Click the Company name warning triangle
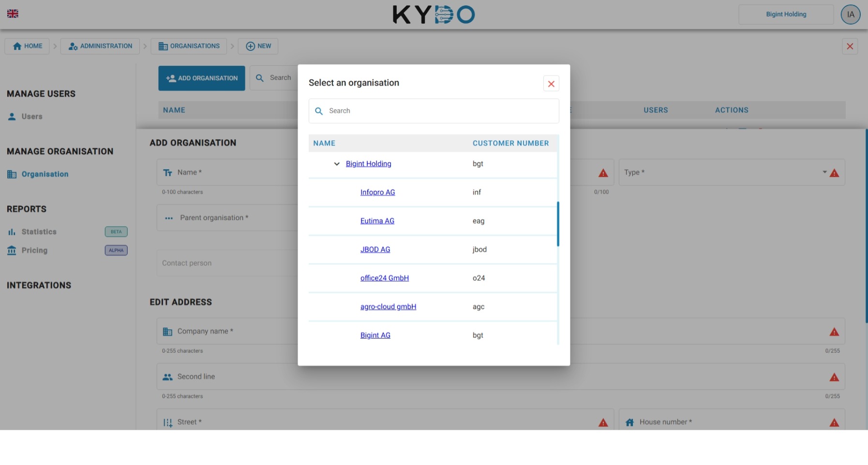 [x=834, y=332]
